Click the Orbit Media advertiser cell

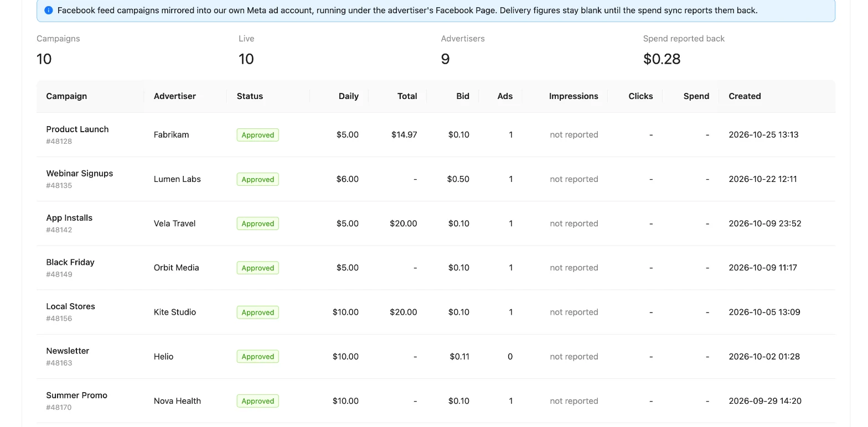[x=177, y=268]
